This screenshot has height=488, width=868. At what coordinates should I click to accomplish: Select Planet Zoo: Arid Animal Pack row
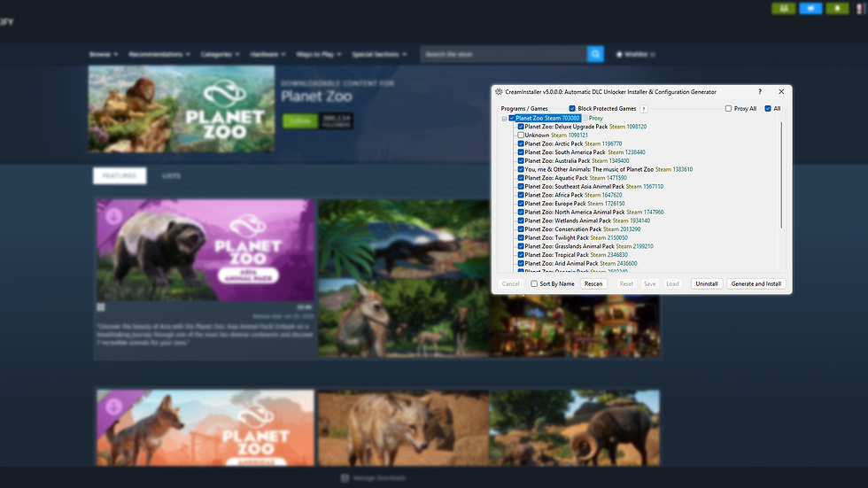coord(581,263)
